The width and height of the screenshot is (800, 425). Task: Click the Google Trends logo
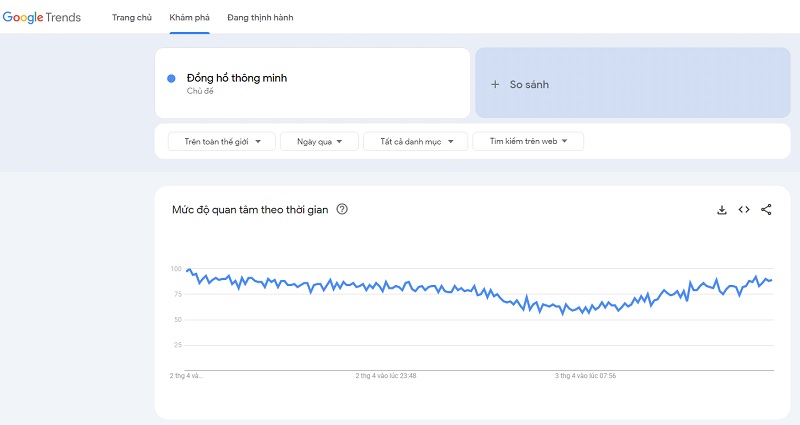click(x=42, y=17)
